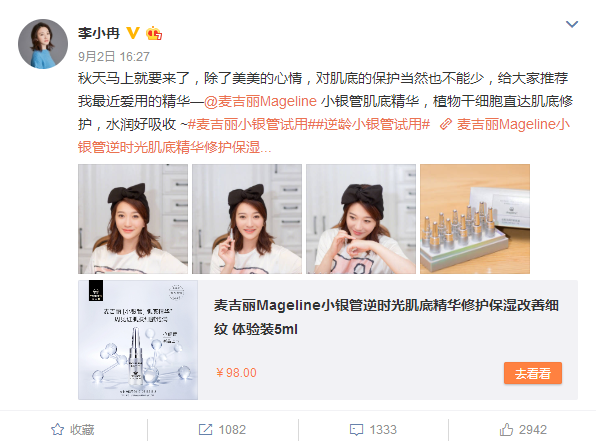Click the chain link icon before product link
Image resolution: width=596 pixels, height=448 pixels.
445,124
